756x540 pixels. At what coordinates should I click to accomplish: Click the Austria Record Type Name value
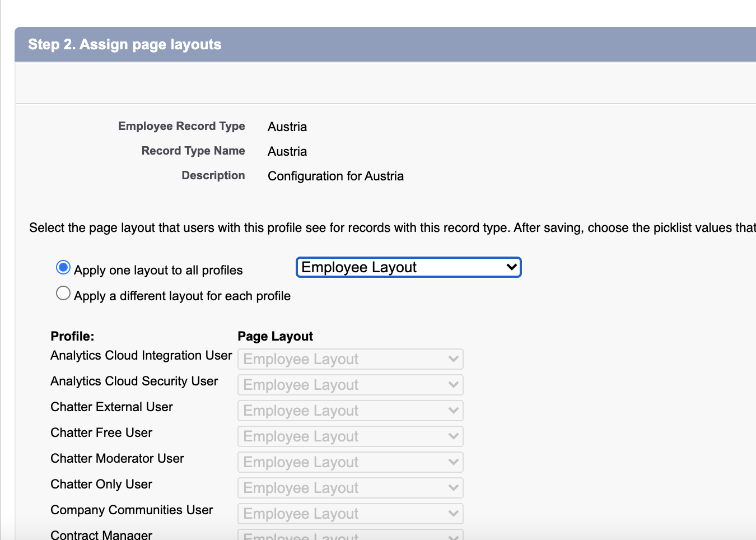point(287,152)
